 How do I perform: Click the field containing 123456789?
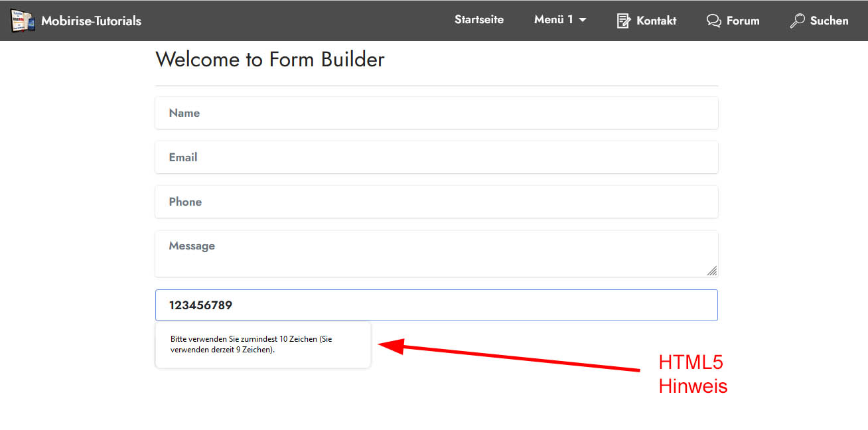coord(437,305)
